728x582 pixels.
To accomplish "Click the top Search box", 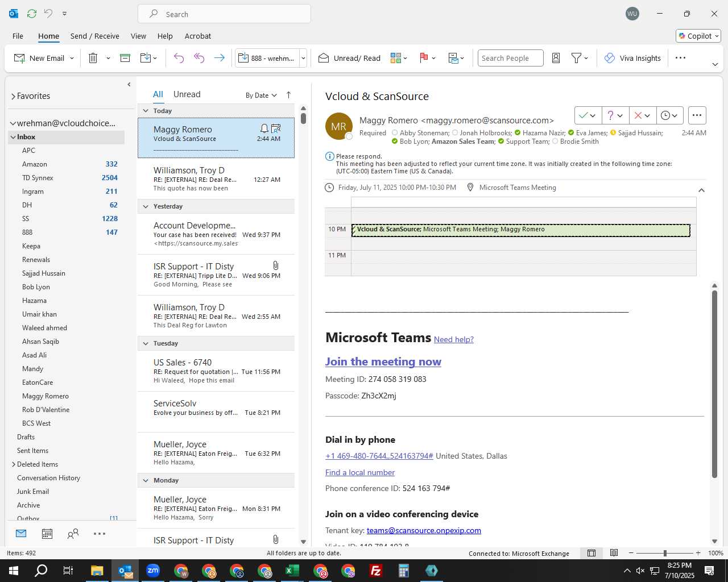I will 224,14.
